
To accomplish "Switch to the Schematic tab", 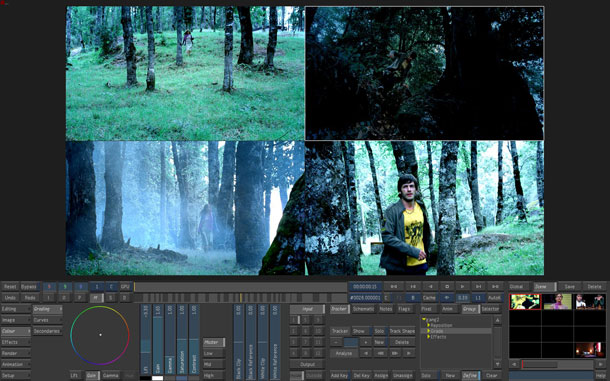I will (363, 309).
